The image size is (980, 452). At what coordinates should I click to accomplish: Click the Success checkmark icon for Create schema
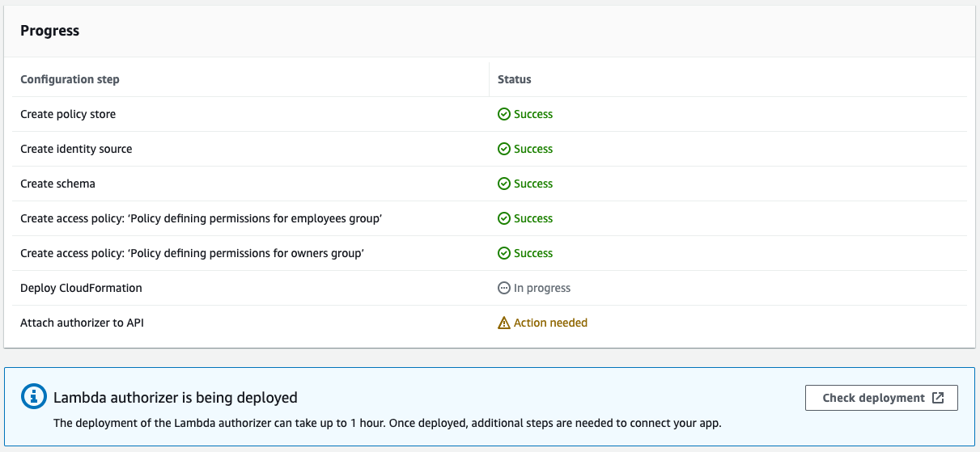pos(503,184)
